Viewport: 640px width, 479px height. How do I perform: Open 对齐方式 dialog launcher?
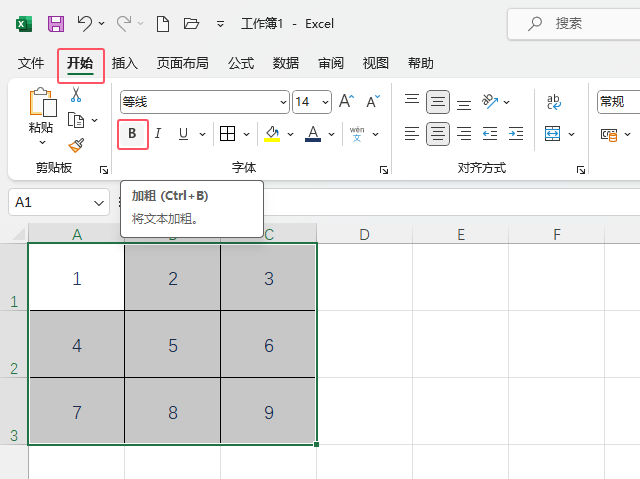coord(580,170)
